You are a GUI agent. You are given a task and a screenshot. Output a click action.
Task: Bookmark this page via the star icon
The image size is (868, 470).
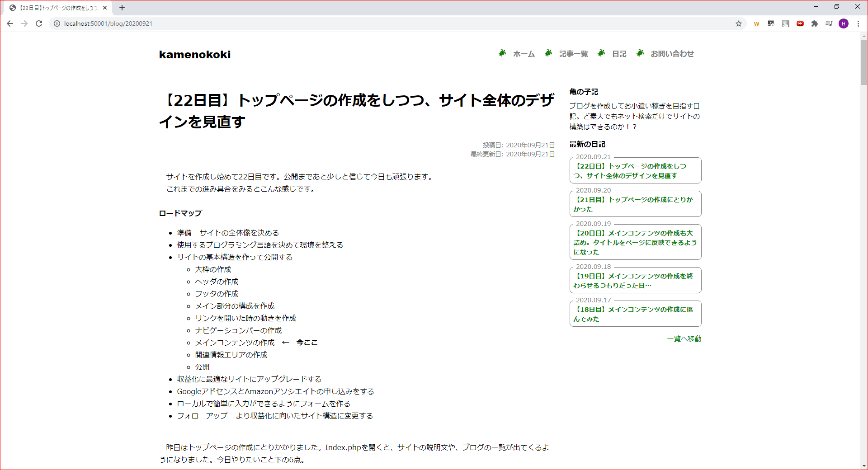(739, 23)
